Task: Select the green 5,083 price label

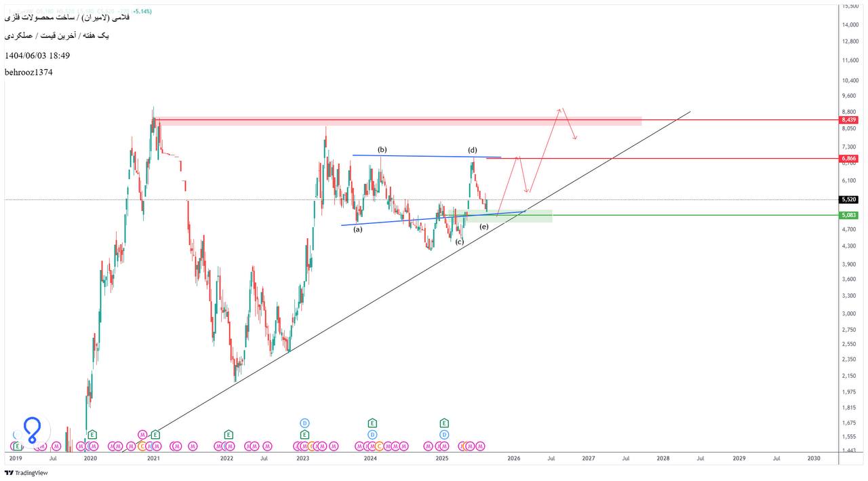Action: click(x=849, y=215)
